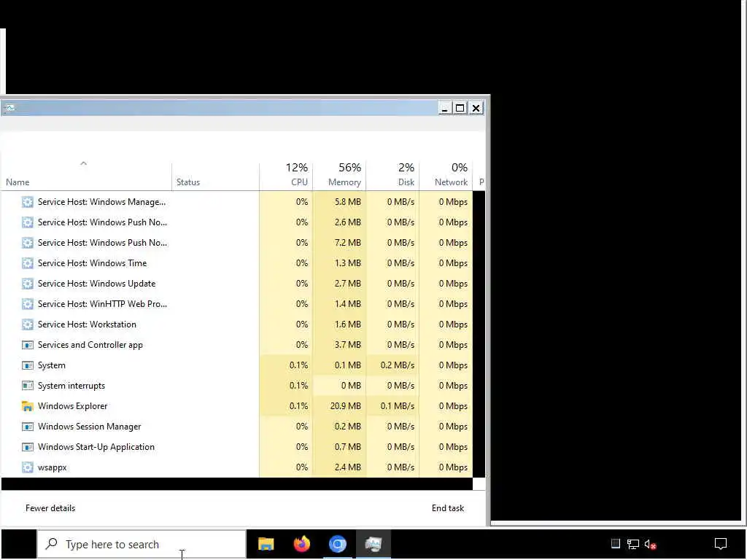Click the Windows Explorer folder icon in list
747x560 pixels.
pos(28,406)
